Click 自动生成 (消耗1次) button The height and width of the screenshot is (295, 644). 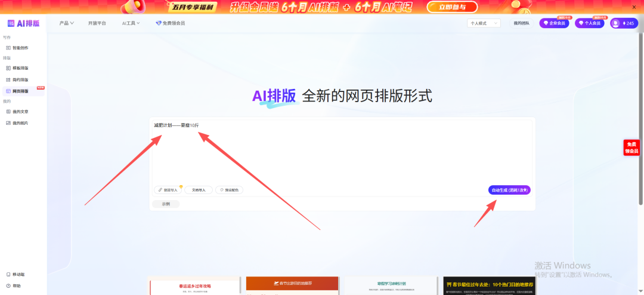coord(509,190)
